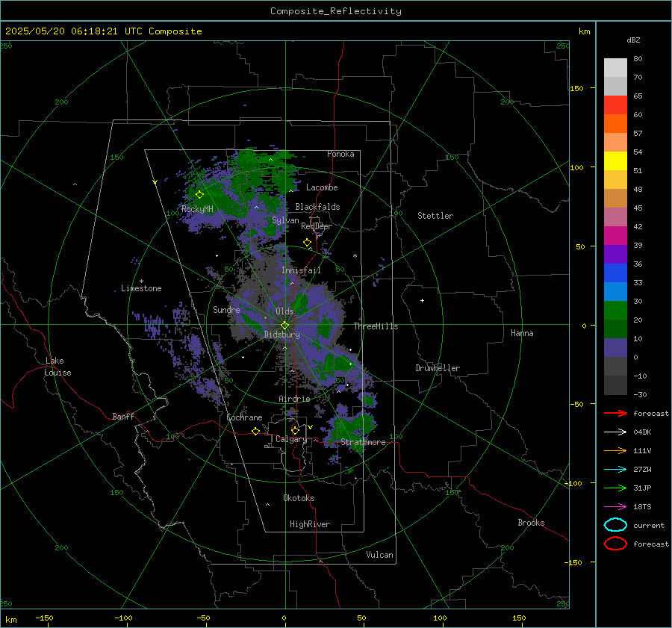The width and height of the screenshot is (672, 628).
Task: Click the green 31JP arrow in legend
Action: tap(615, 488)
